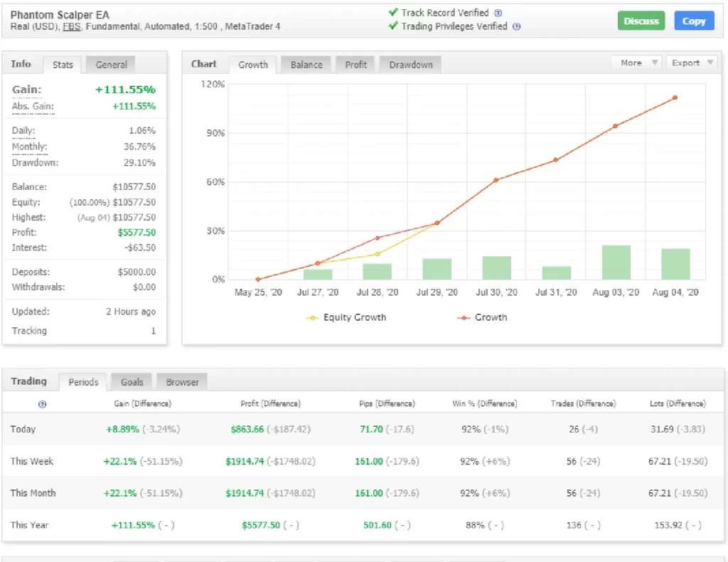
Task: Switch to the Stats tab
Action: pos(63,65)
